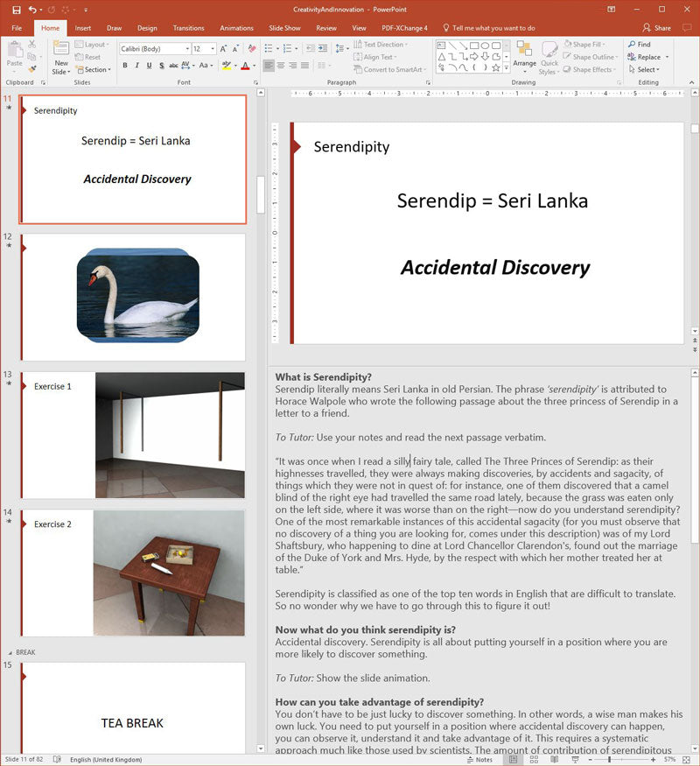The image size is (700, 766).
Task: Open the Font dialog launcher
Action: coord(255,82)
